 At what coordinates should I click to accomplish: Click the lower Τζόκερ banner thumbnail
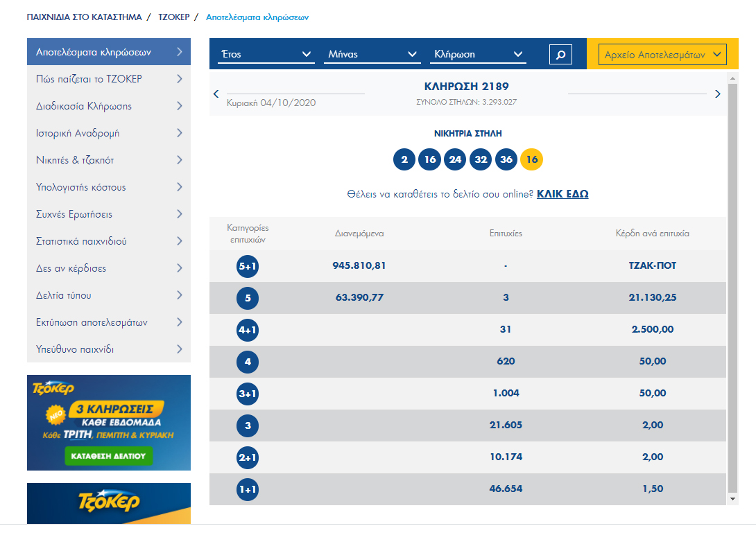pyautogui.click(x=108, y=502)
